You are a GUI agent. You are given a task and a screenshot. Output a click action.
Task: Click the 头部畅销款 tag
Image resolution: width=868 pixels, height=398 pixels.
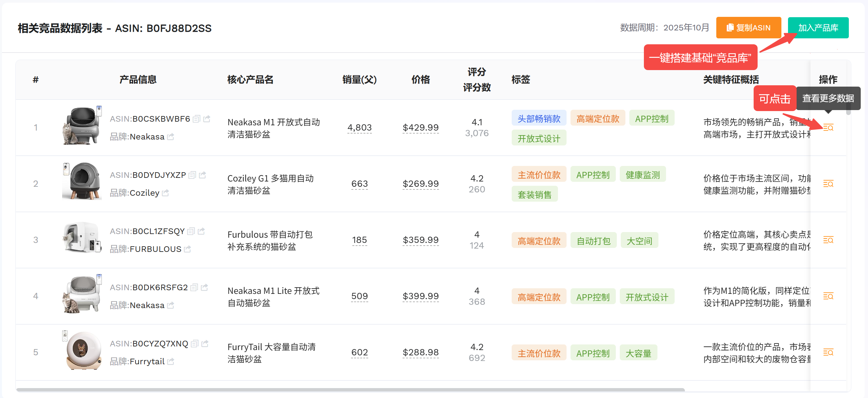coord(538,118)
